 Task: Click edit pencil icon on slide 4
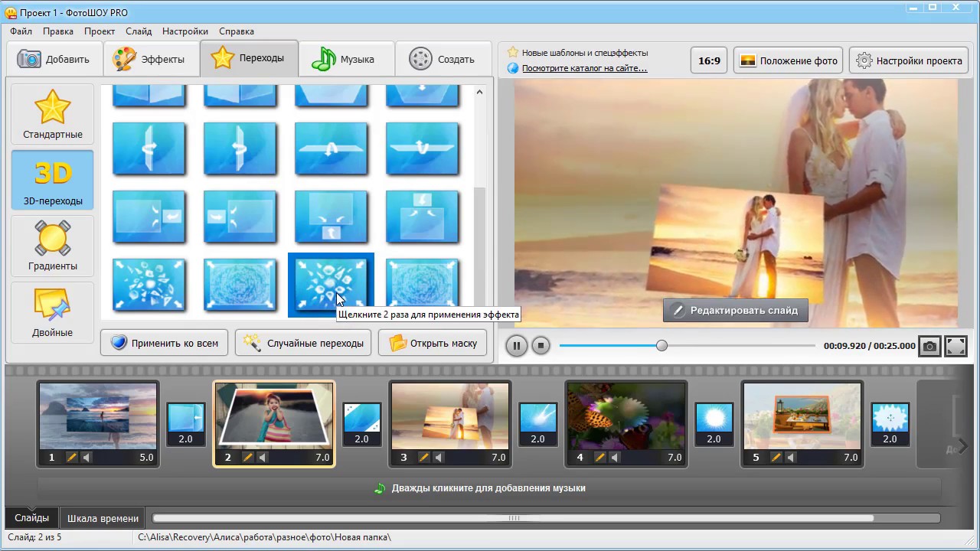(x=599, y=458)
